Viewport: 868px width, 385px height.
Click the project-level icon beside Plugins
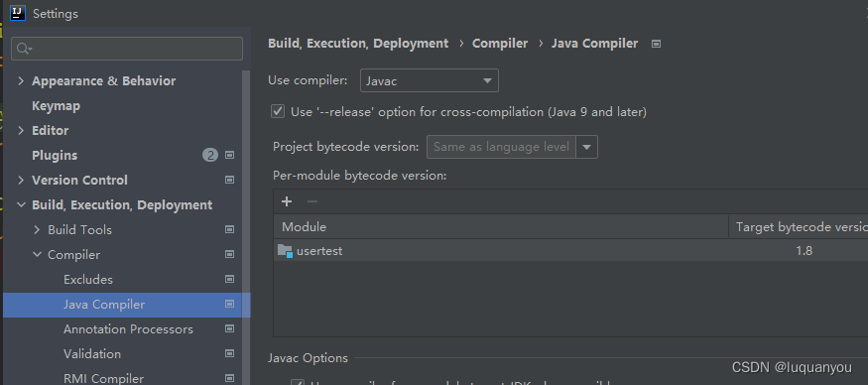(x=230, y=155)
